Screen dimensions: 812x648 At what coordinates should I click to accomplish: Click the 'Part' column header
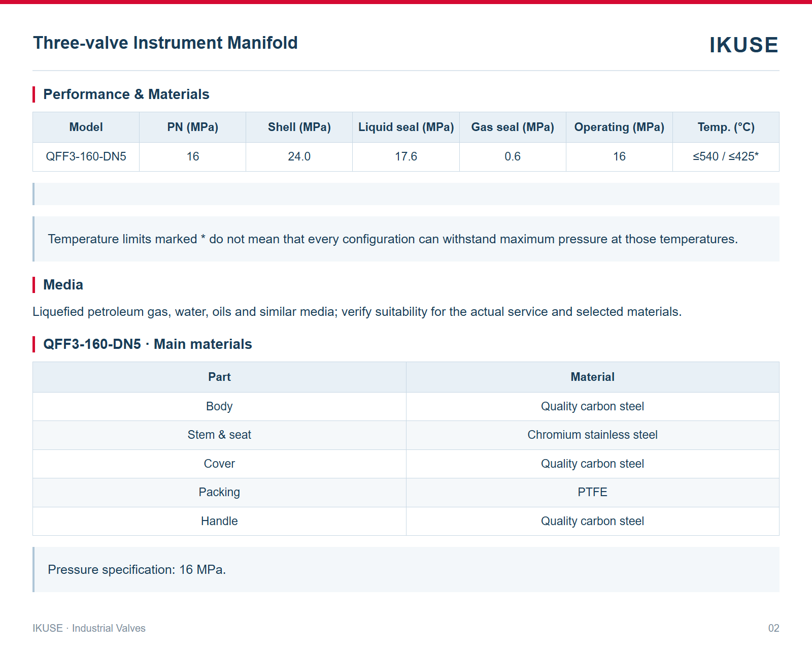tap(219, 377)
